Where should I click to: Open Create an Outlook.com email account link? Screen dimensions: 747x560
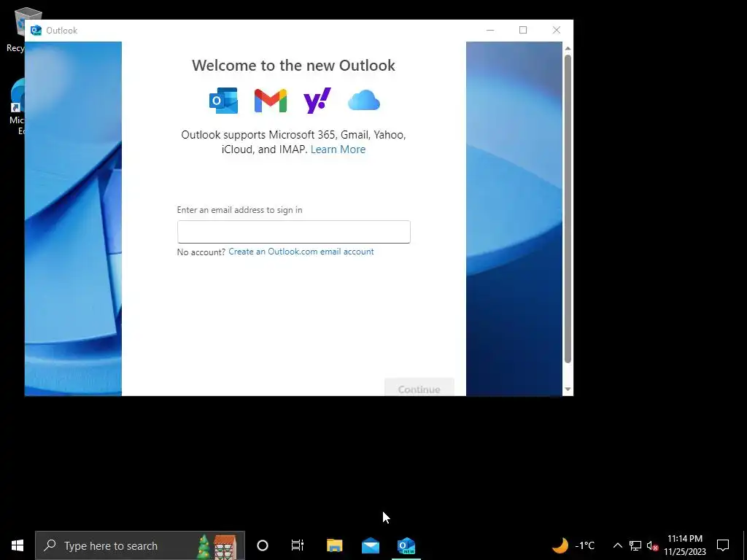[x=301, y=252]
